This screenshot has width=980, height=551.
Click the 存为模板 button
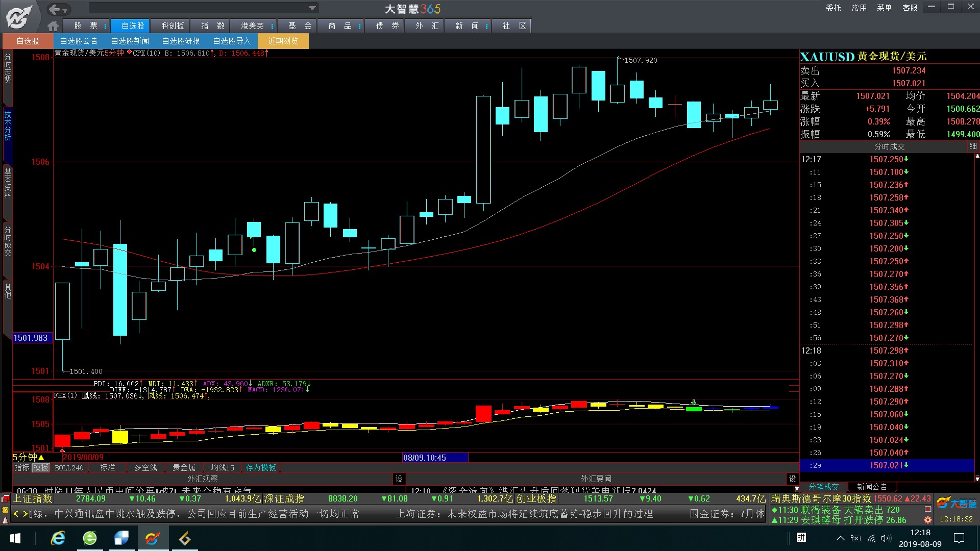point(260,467)
